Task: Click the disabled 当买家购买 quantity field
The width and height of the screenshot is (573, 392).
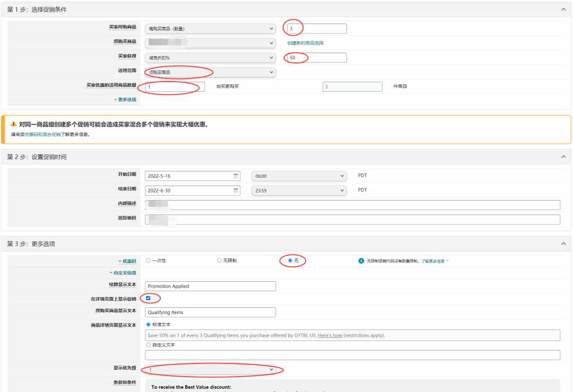Action: (352, 86)
